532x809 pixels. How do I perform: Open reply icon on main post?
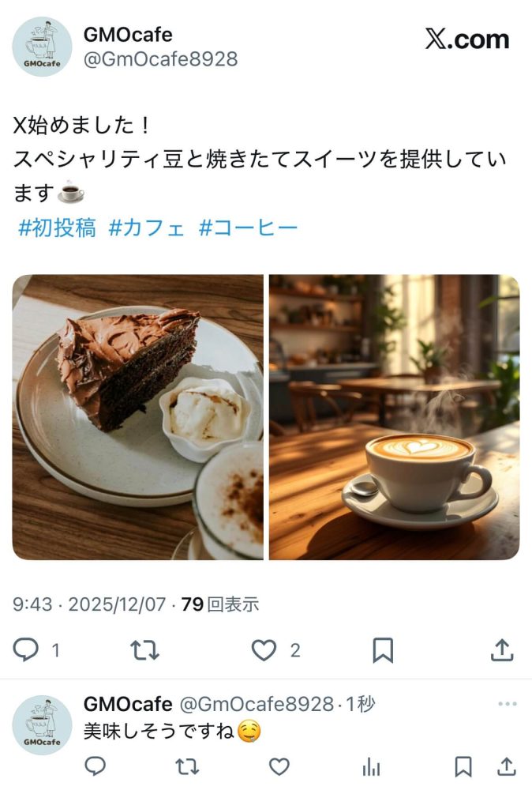(25, 649)
